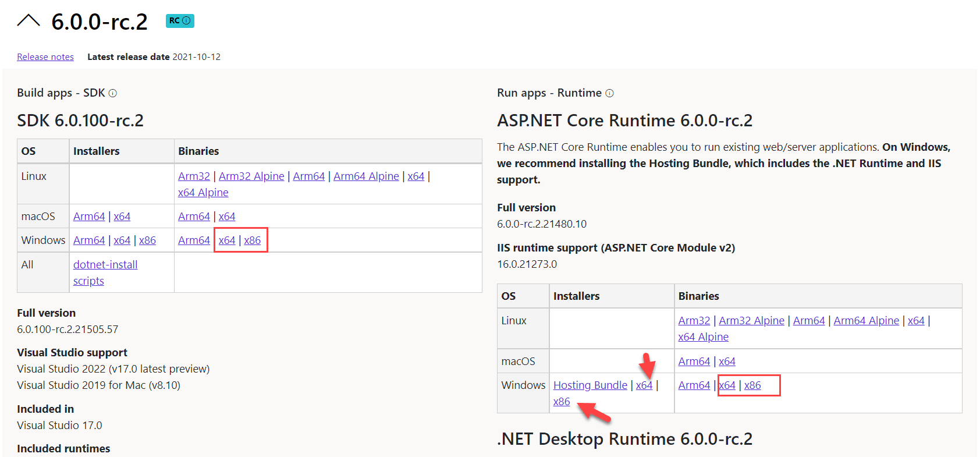Download SDK Windows Arm64 binary

[x=194, y=240]
